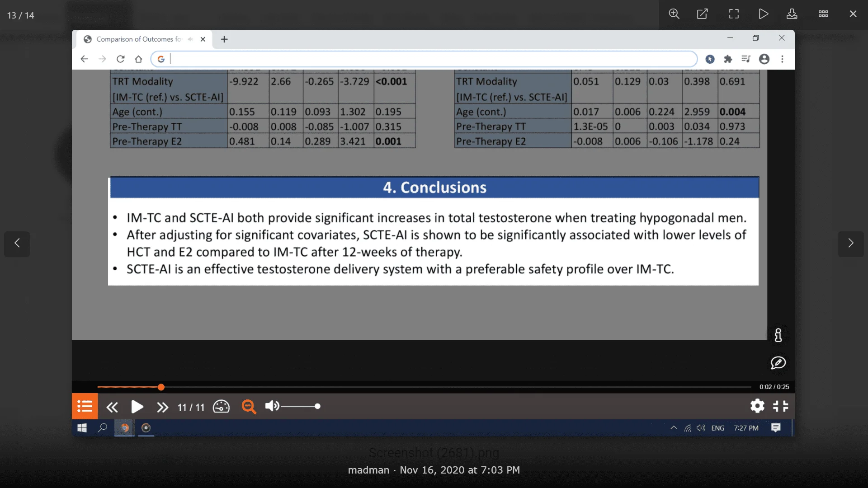Image resolution: width=868 pixels, height=488 pixels.
Task: Show the thumbnail grid view
Action: (x=823, y=14)
